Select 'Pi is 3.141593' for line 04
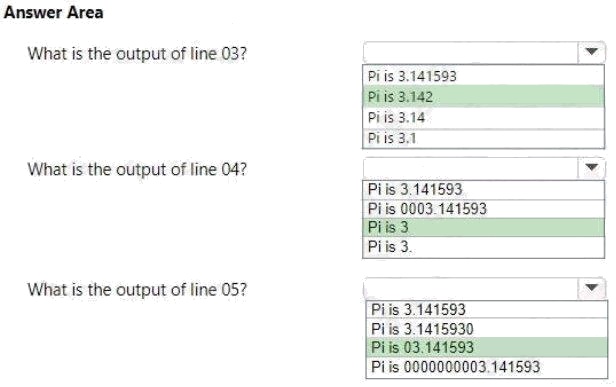Viewport: 616px width, 387px height. 483,190
